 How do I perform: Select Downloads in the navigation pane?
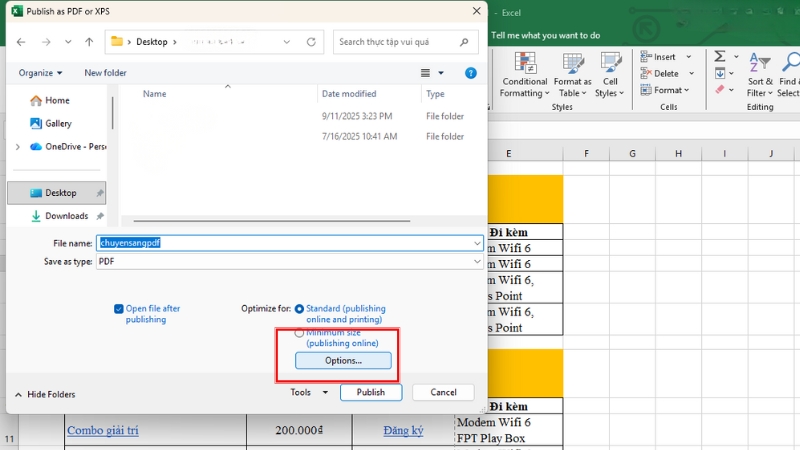(x=66, y=216)
